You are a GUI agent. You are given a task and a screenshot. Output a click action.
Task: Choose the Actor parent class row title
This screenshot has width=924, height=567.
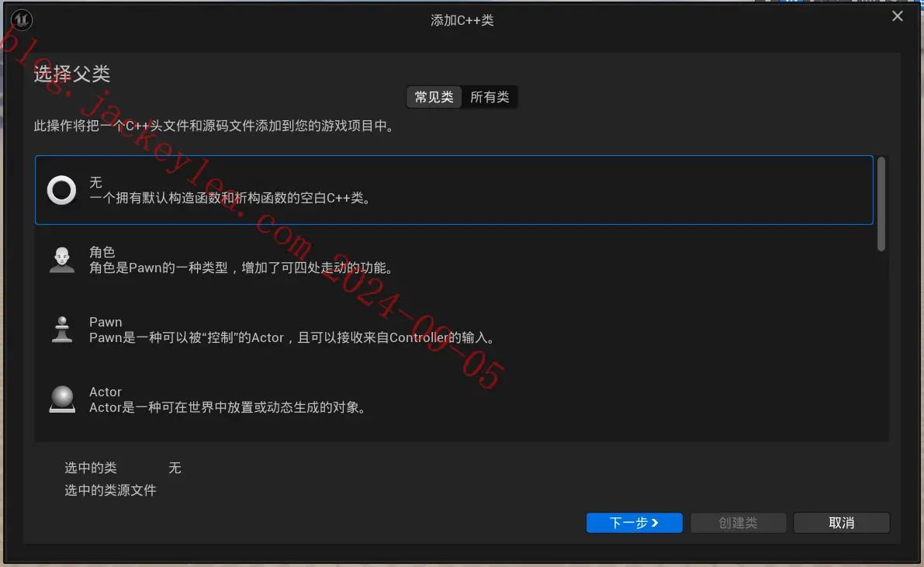pos(105,392)
